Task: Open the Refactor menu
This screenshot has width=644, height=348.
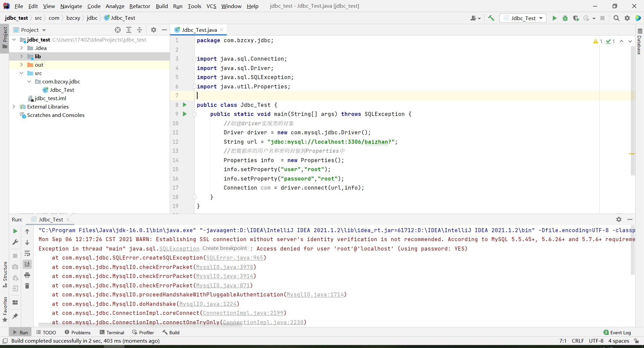Action: [x=140, y=6]
